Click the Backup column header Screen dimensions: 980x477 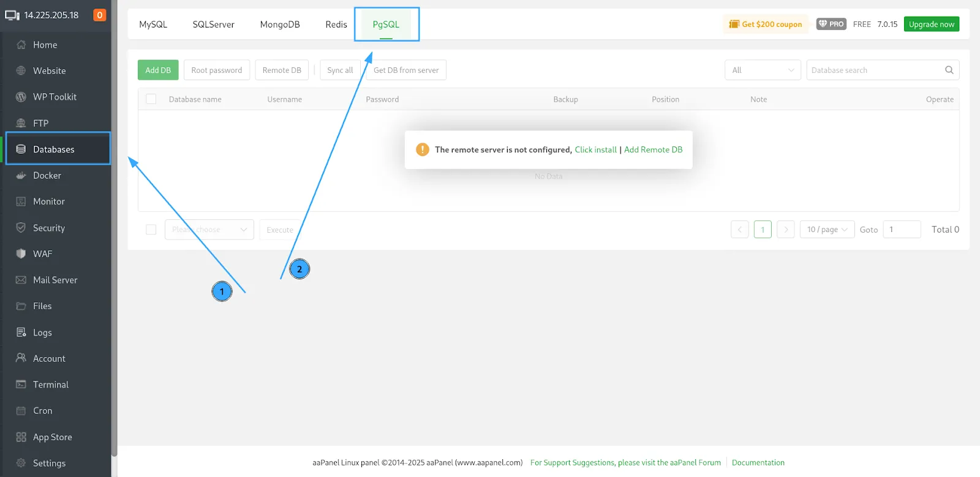(565, 99)
